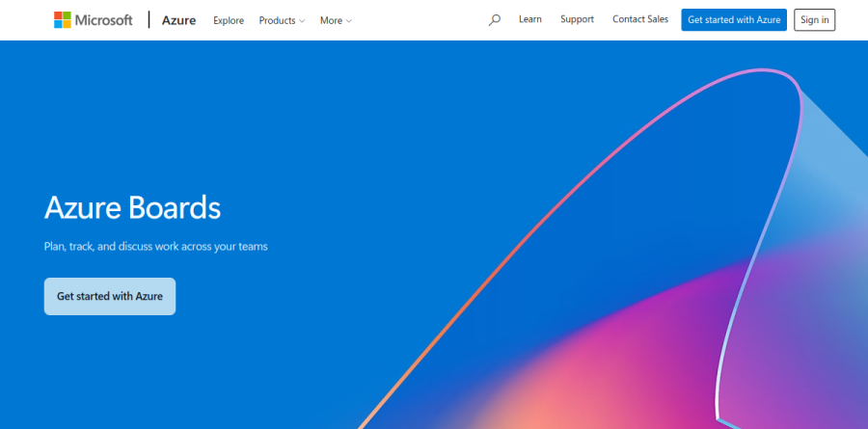Click the Azure Boards heading
The width and height of the screenshot is (868, 429).
pyautogui.click(x=132, y=208)
